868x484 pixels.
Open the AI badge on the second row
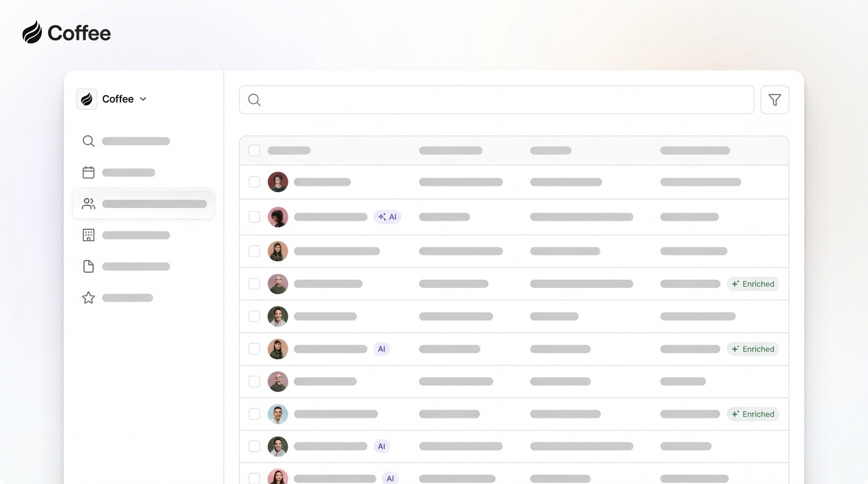click(x=387, y=216)
